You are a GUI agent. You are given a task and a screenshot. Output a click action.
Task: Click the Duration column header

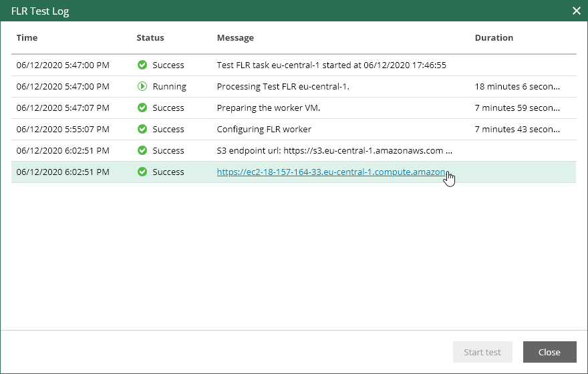[x=494, y=37]
